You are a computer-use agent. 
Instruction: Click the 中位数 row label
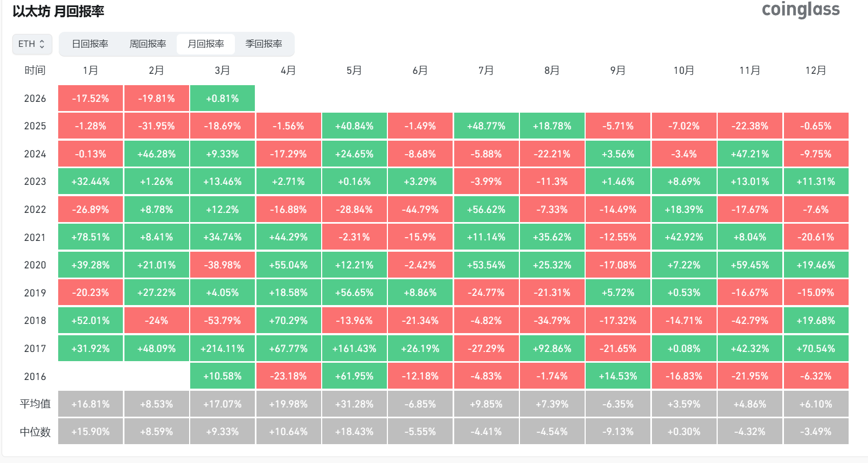coord(35,432)
